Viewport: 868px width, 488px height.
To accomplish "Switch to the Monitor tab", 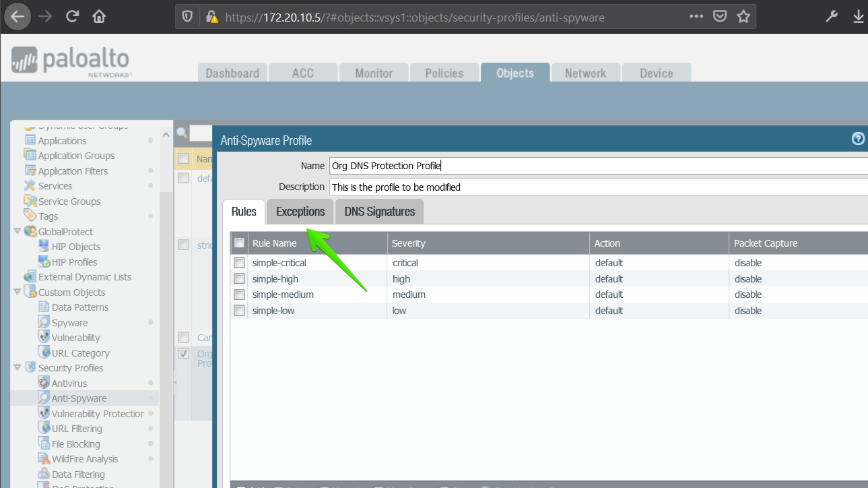I will click(x=374, y=73).
